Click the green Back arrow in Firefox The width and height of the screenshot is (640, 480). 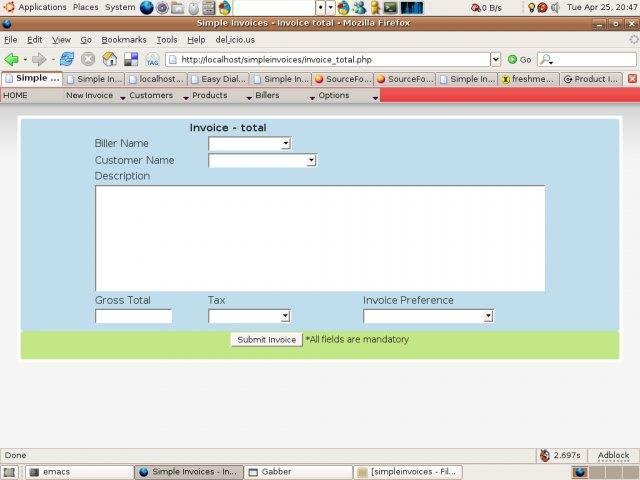point(11,60)
